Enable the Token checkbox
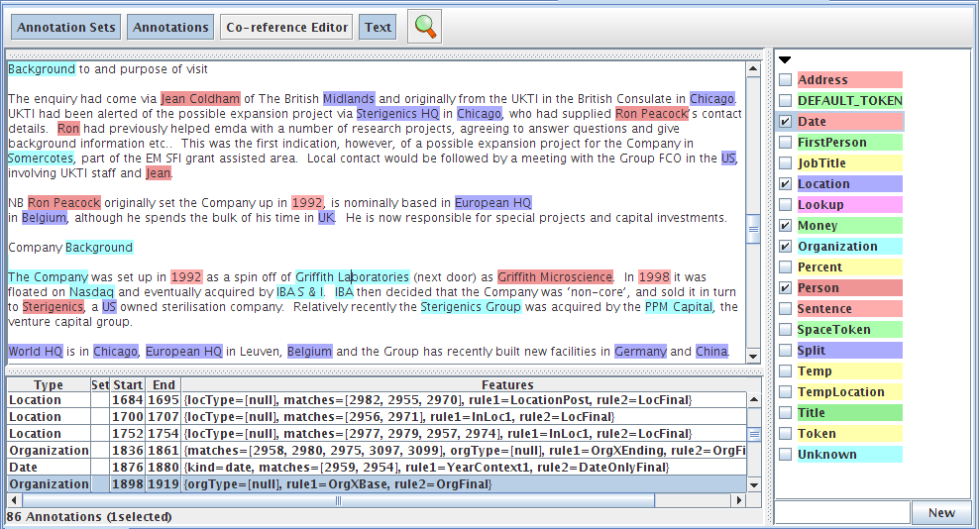980x529 pixels. (x=786, y=434)
